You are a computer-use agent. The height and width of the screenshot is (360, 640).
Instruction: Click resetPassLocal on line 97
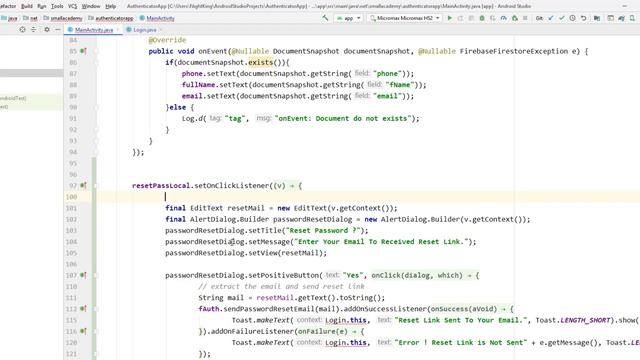point(161,186)
